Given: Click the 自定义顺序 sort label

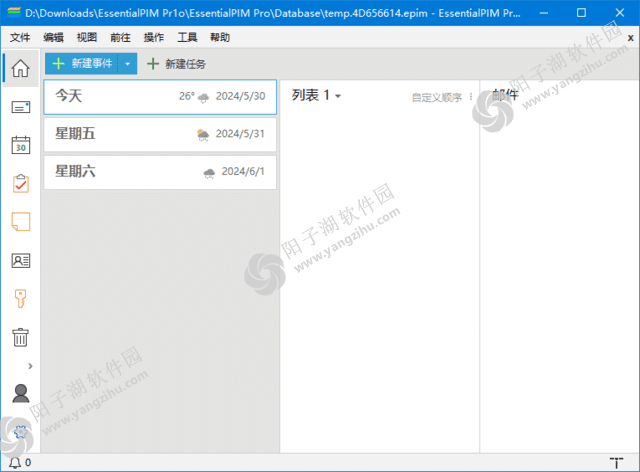Looking at the screenshot, I should tap(437, 97).
